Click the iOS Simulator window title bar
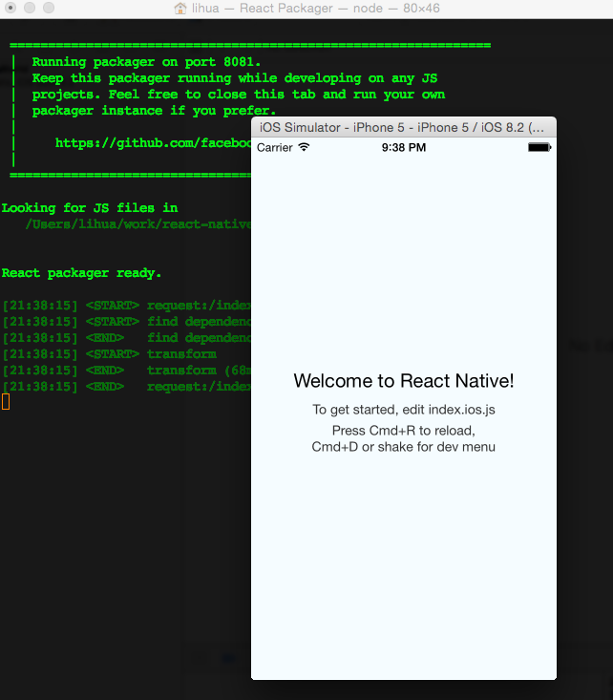 (404, 127)
